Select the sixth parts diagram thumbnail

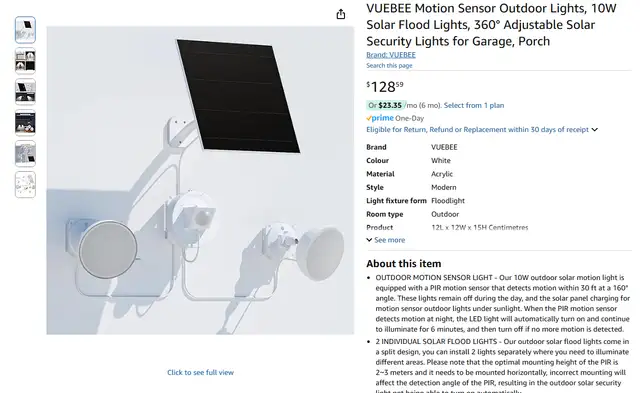point(25,185)
